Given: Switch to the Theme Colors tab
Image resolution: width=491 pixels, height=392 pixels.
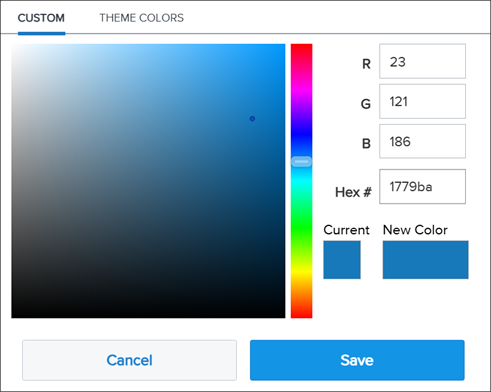Looking at the screenshot, I should pos(141,18).
